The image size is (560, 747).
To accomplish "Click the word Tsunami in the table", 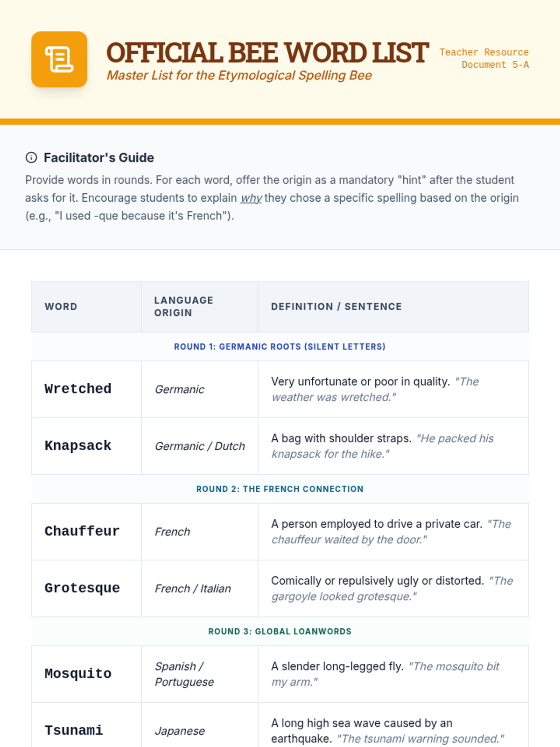I will [x=74, y=731].
